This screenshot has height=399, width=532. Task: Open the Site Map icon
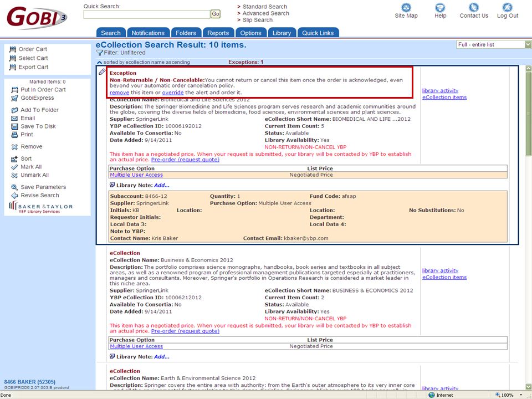(x=406, y=8)
